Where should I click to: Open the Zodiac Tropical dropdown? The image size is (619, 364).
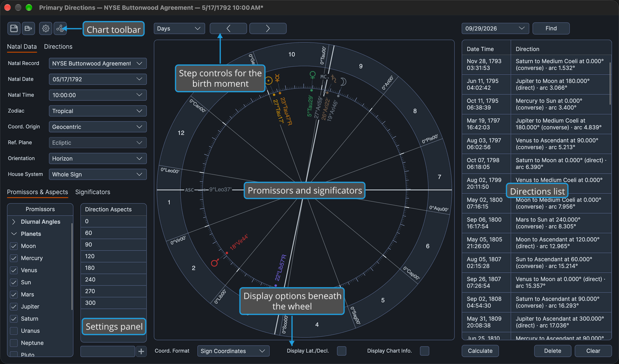(x=98, y=111)
